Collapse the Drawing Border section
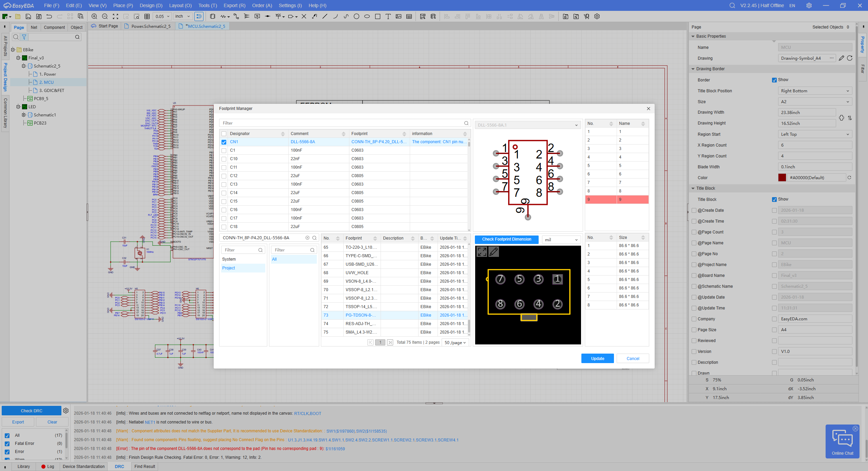The image size is (868, 471). tap(693, 69)
